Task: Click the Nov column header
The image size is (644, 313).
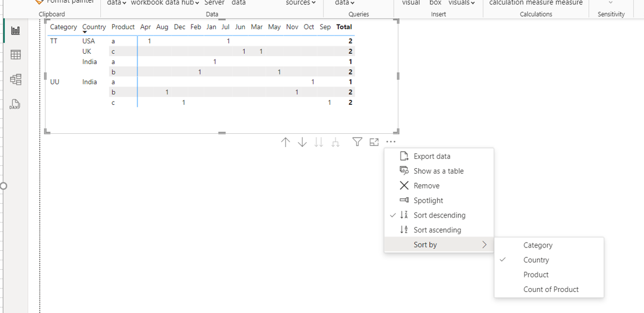Action: click(x=292, y=27)
